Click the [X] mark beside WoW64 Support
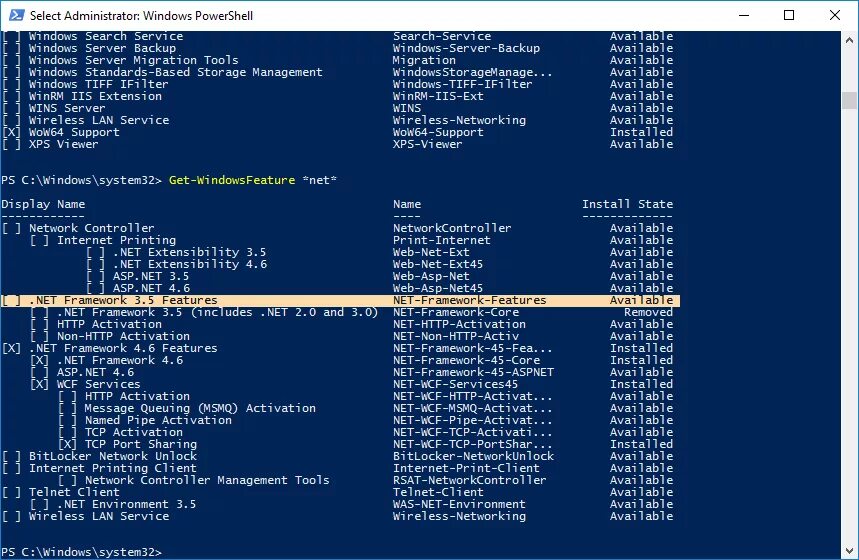 11,133
